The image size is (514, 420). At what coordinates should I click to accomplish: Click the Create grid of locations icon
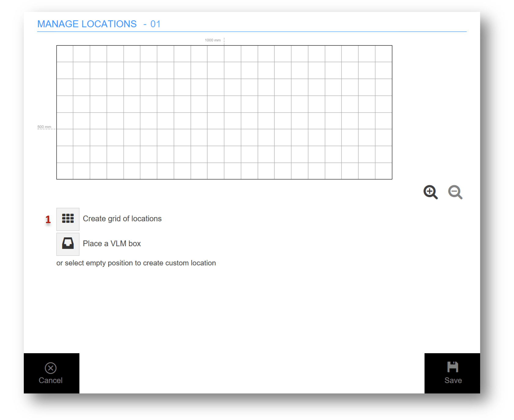[x=68, y=219]
